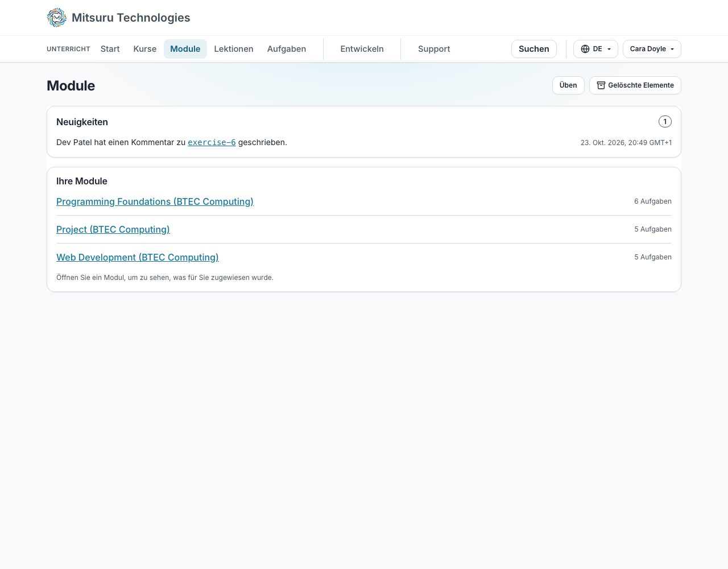Click the 'Öffnen Sie ein Modul' hint text
This screenshot has width=728, height=569.
tap(165, 278)
